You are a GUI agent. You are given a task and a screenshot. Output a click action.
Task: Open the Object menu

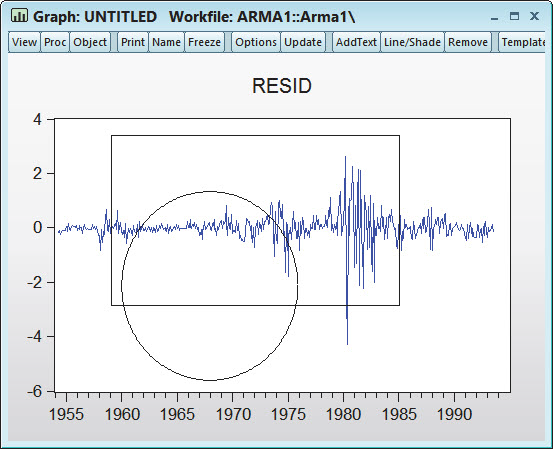(90, 42)
